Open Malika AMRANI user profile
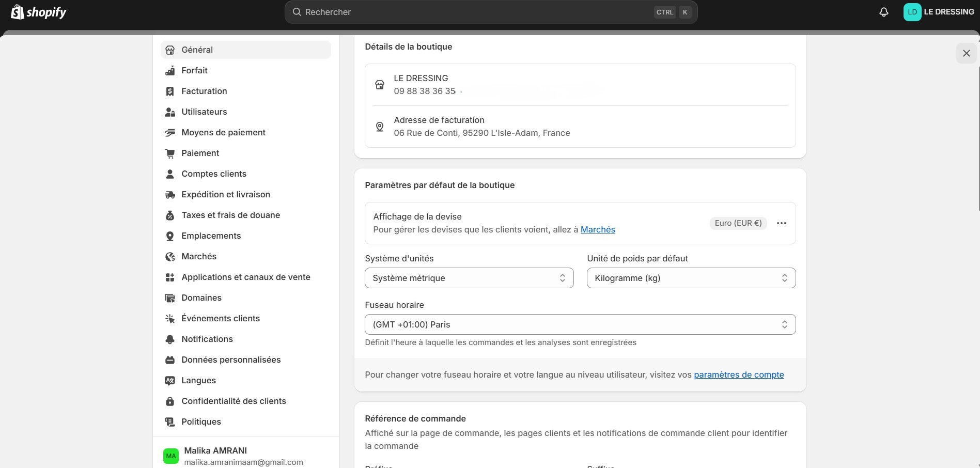 tap(246, 456)
